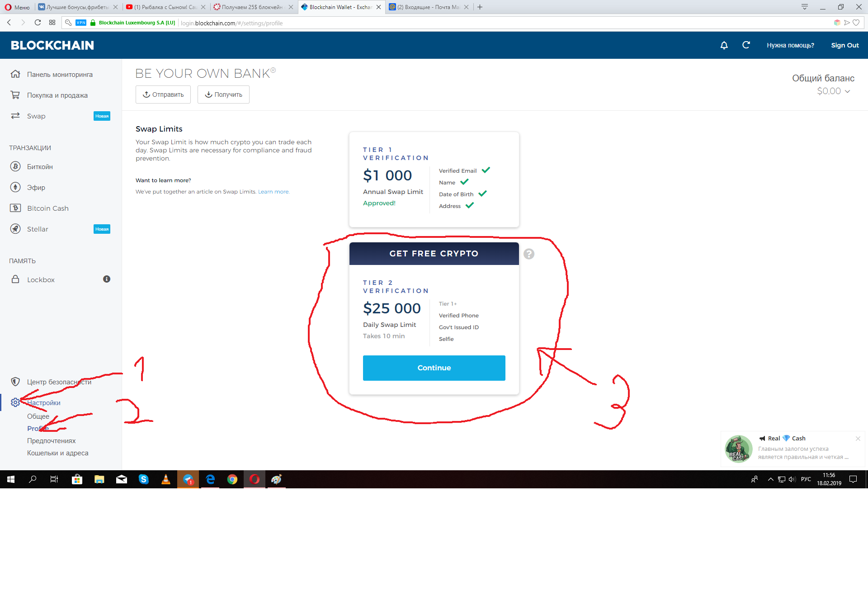868x605 pixels.
Task: Click the Continue button for Tier 2
Action: 434,368
